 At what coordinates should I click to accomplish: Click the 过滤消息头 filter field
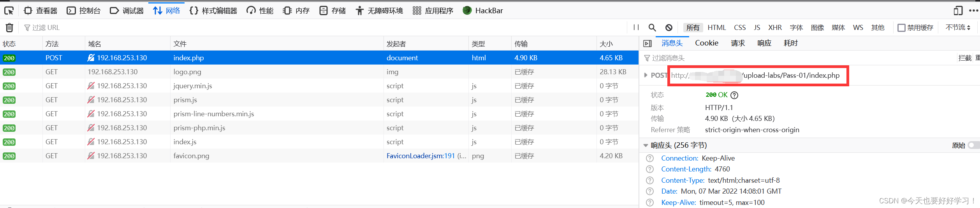pos(798,58)
